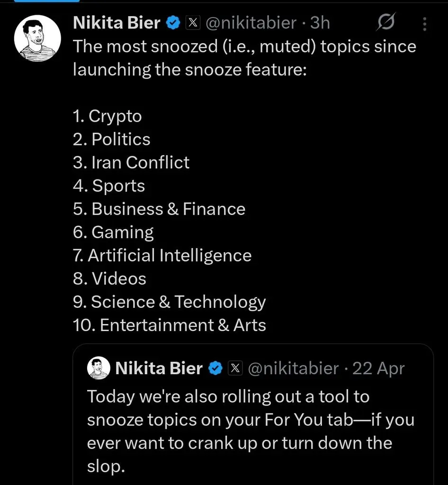Viewport: 448px width, 485px height.
Task: Click the Grok slashed-circle icon
Action: (386, 22)
